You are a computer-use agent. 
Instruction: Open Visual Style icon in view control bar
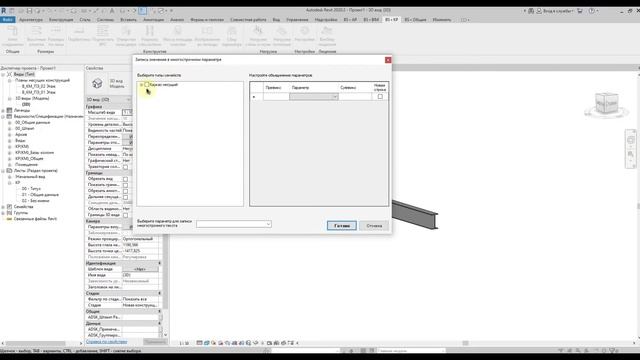tap(207, 343)
